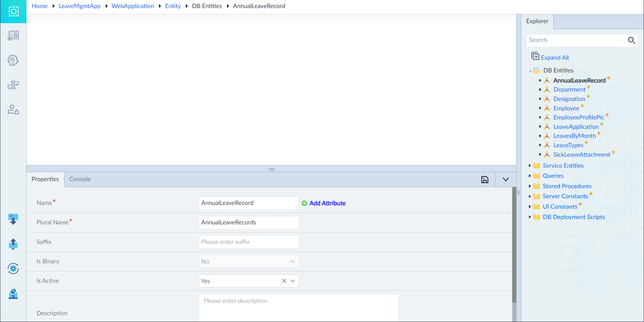Expand the Service Entities folder arrow
The width and height of the screenshot is (644, 322).
(530, 166)
